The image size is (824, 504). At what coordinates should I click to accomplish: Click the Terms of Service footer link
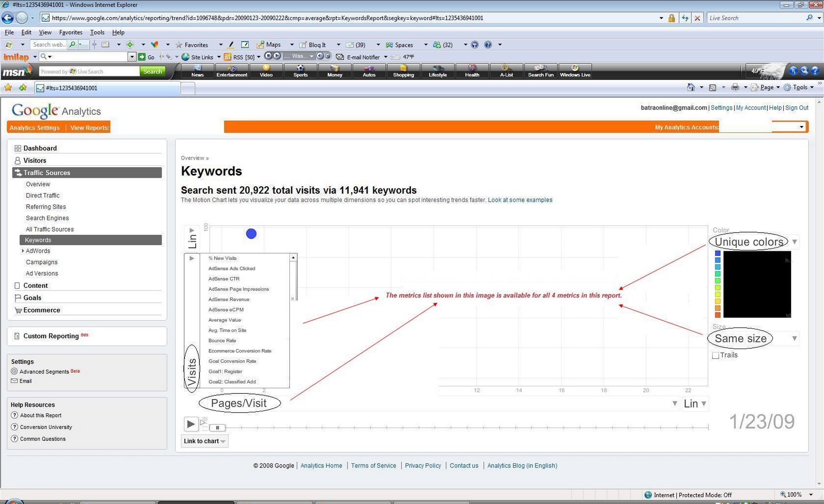[374, 466]
